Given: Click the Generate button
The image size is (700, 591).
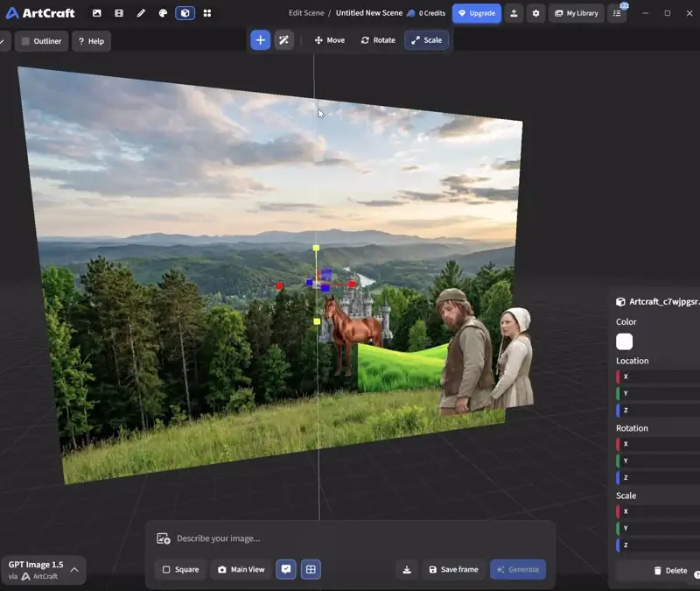Looking at the screenshot, I should coord(518,570).
